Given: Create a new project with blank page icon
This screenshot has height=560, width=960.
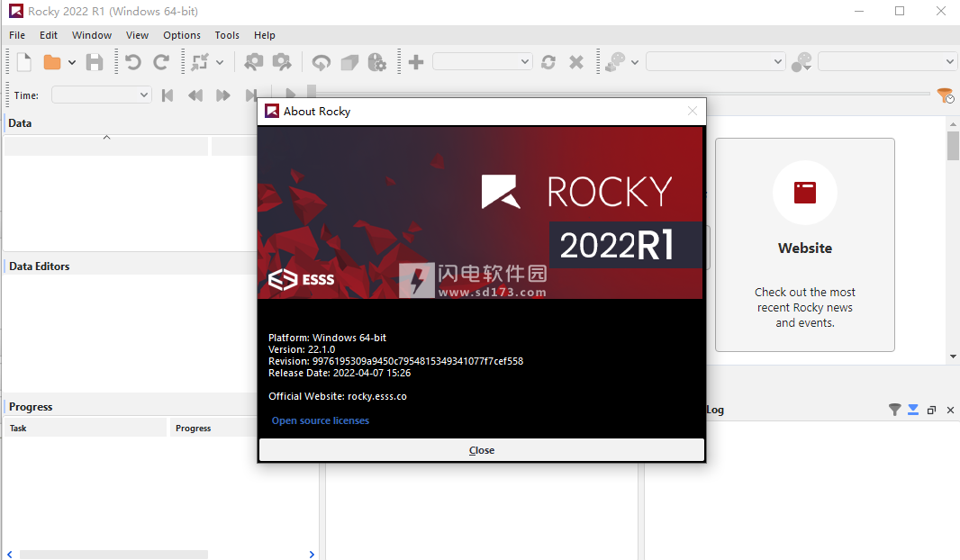Looking at the screenshot, I should pyautogui.click(x=24, y=62).
